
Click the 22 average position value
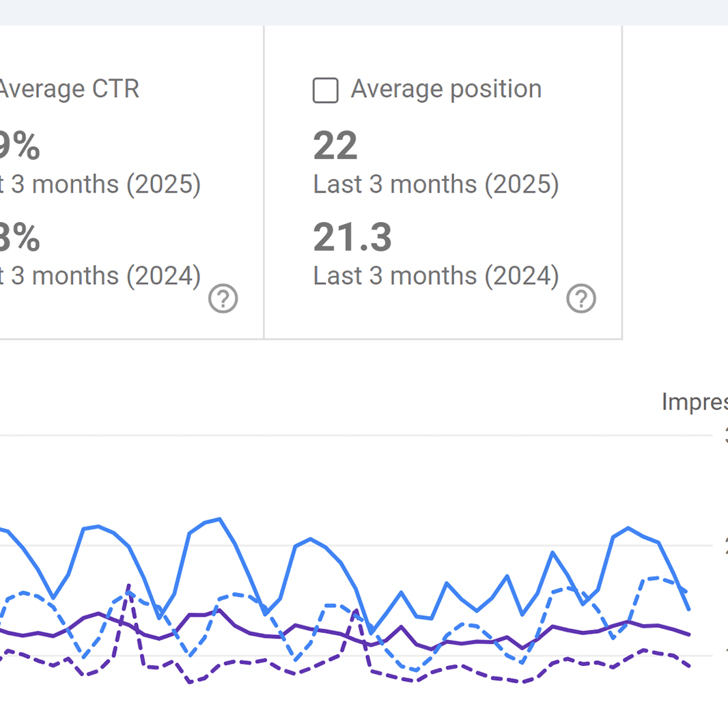[x=335, y=146]
